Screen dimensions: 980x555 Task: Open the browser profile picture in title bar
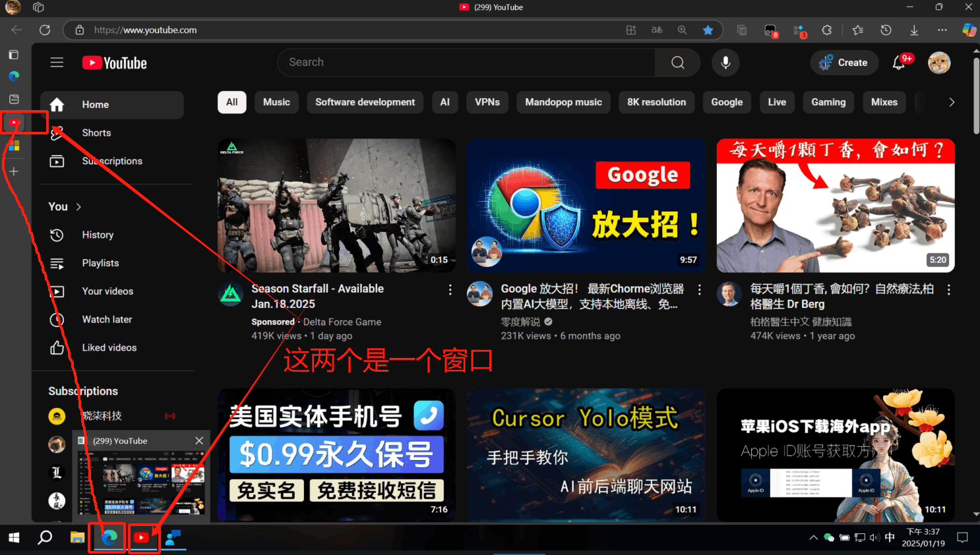(x=13, y=7)
